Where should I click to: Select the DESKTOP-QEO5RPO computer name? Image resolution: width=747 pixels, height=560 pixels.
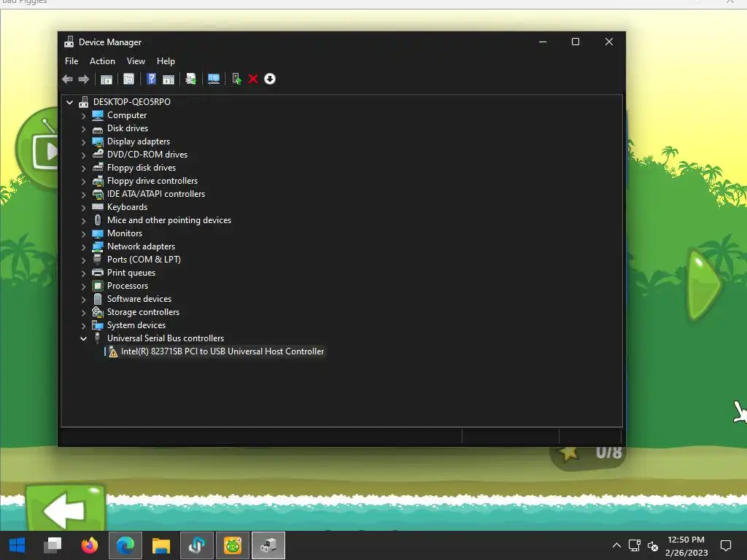point(132,102)
